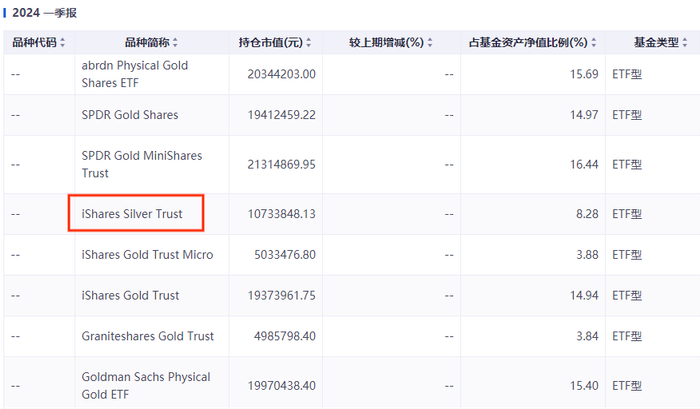Click ETF型 in SPDR Gold Shares row
This screenshot has height=409, width=700.
(x=627, y=115)
